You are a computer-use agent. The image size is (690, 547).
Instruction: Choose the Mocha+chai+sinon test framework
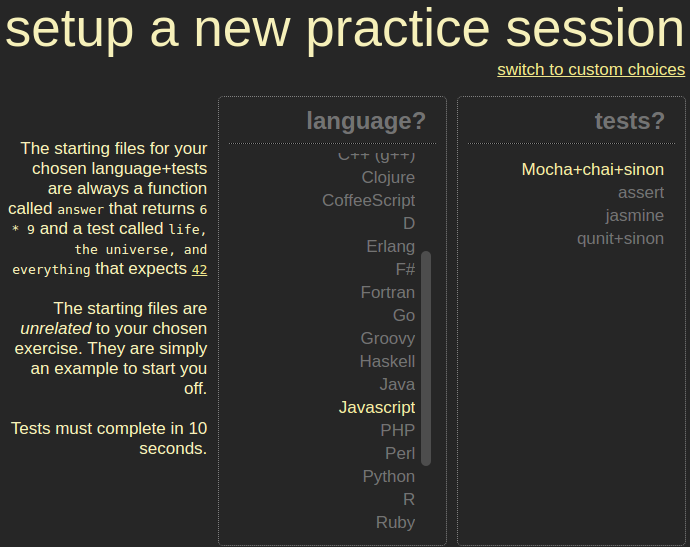point(592,170)
